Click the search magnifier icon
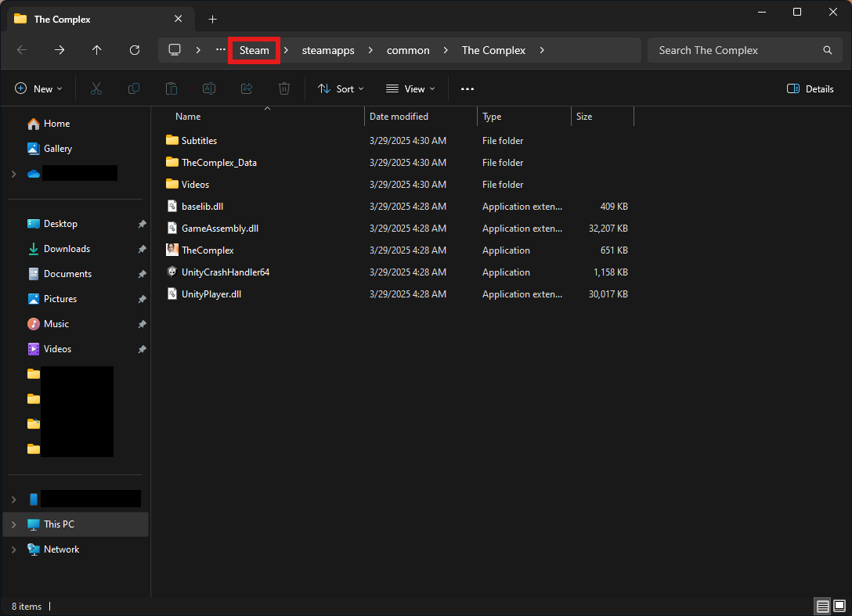The width and height of the screenshot is (852, 616). [828, 50]
